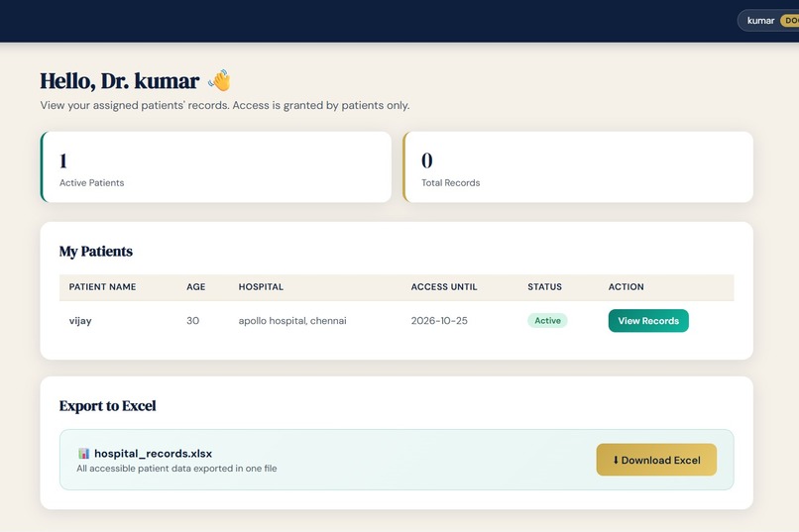The image size is (799, 532).
Task: Select the Active status badge for vijay
Action: coord(547,320)
